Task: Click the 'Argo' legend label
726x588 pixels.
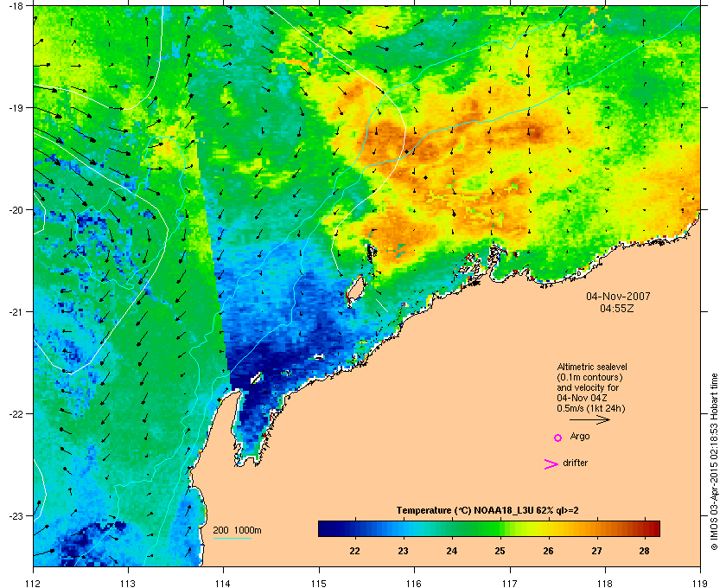Action: [x=580, y=437]
